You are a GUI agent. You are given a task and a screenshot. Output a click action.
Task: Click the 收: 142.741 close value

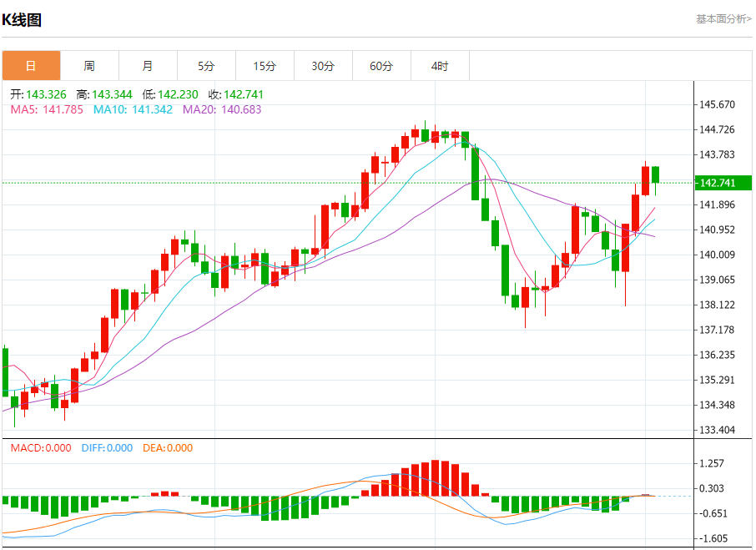(236, 94)
